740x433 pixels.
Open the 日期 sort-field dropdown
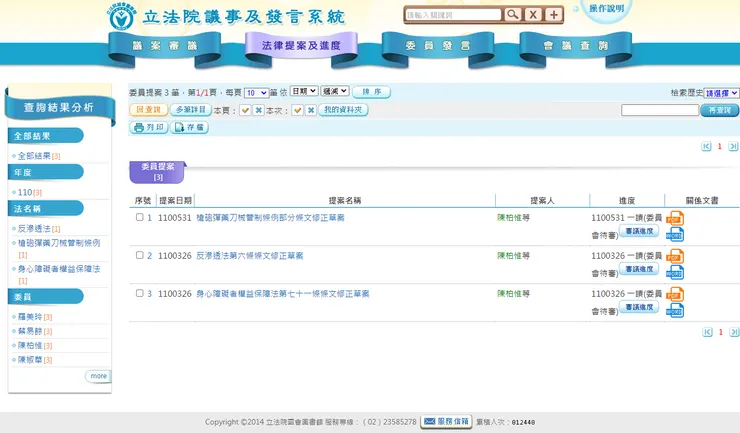304,91
